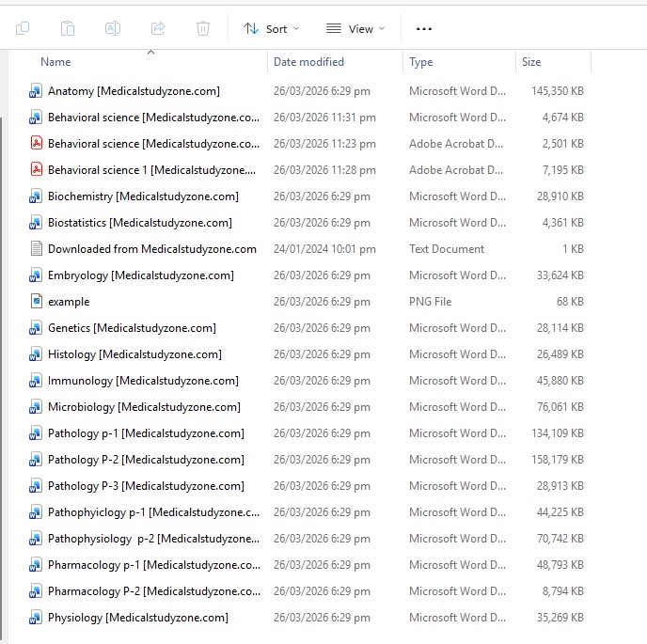Image resolution: width=647 pixels, height=644 pixels.
Task: Click Word icon of Microbiology file
Action: [36, 407]
